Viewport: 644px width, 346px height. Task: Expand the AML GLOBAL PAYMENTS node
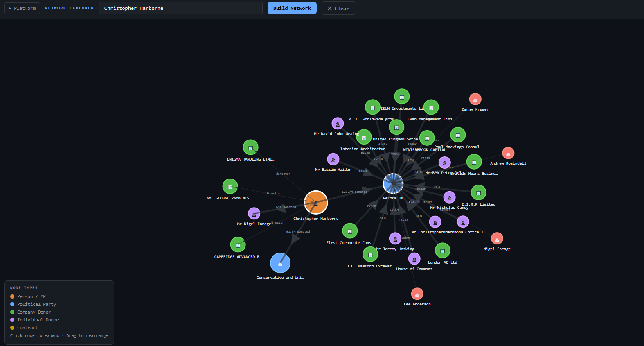click(x=230, y=186)
